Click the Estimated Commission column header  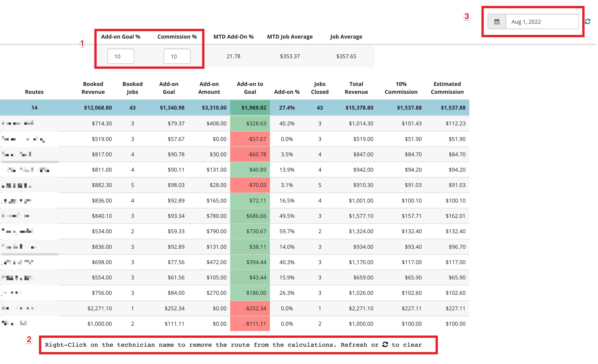[447, 88]
